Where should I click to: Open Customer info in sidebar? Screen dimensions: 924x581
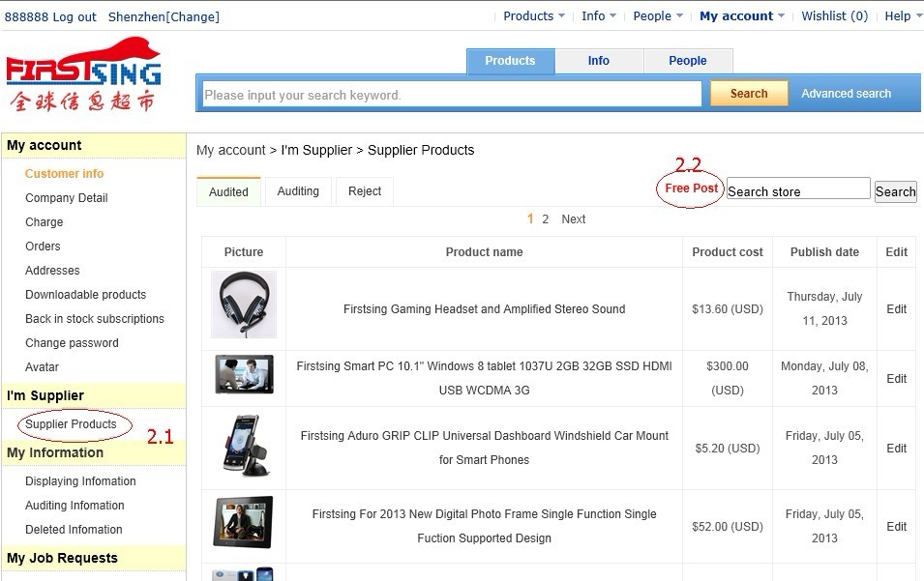[x=64, y=174]
